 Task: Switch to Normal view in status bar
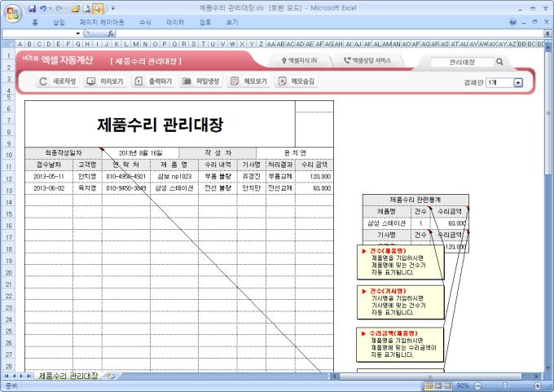(429, 385)
